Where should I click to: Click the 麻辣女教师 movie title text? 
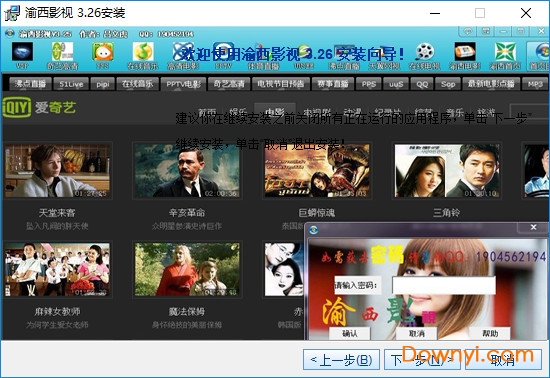(57, 311)
